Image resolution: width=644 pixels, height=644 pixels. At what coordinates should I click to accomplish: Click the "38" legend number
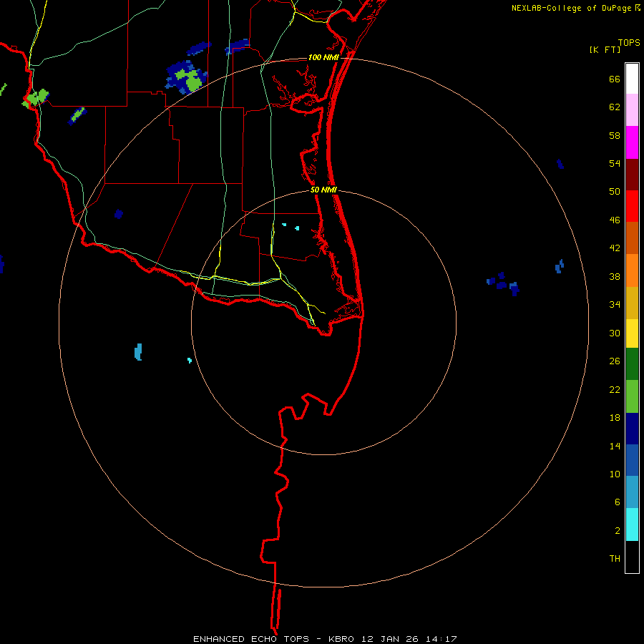[x=615, y=277]
